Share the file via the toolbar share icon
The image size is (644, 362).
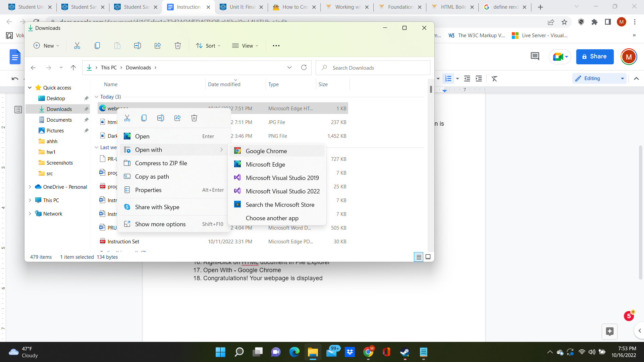[x=158, y=46]
